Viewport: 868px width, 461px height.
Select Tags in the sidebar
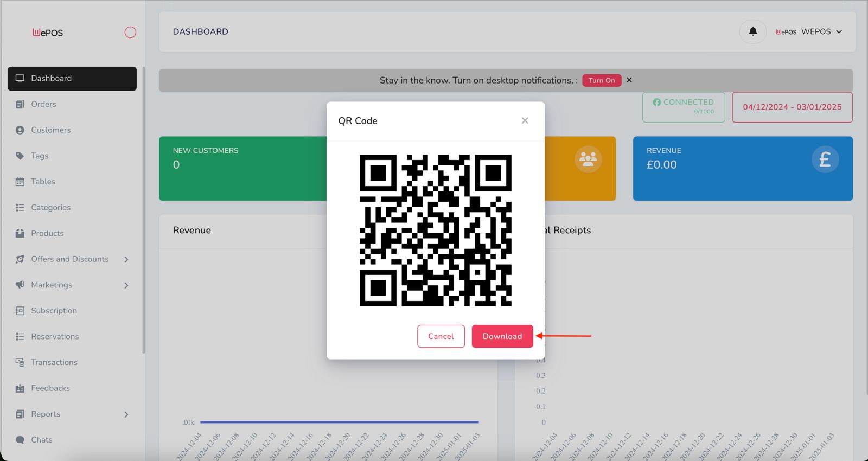click(40, 156)
